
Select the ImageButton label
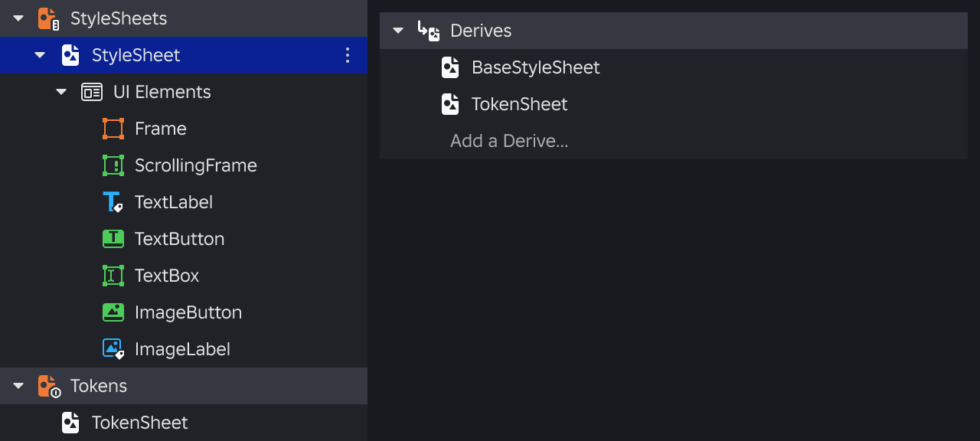tap(188, 312)
